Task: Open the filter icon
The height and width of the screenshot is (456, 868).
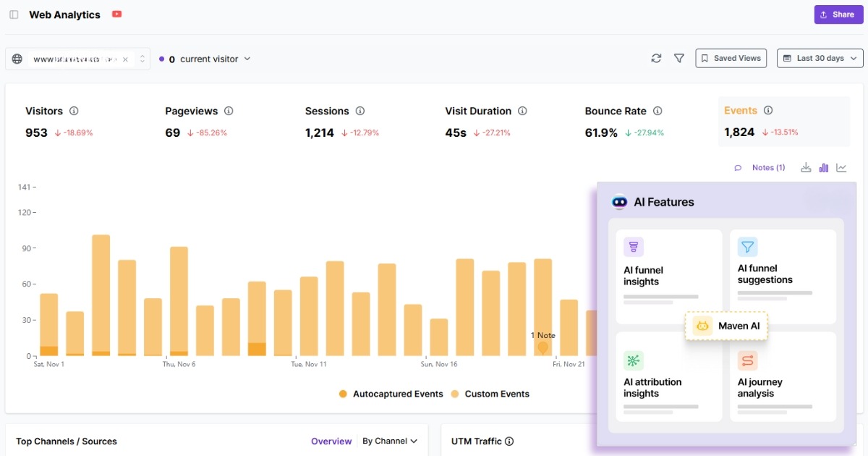Action: click(678, 58)
